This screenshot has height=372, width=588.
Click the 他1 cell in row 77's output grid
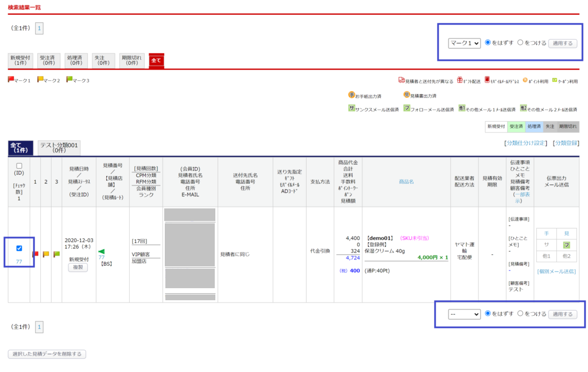click(547, 256)
